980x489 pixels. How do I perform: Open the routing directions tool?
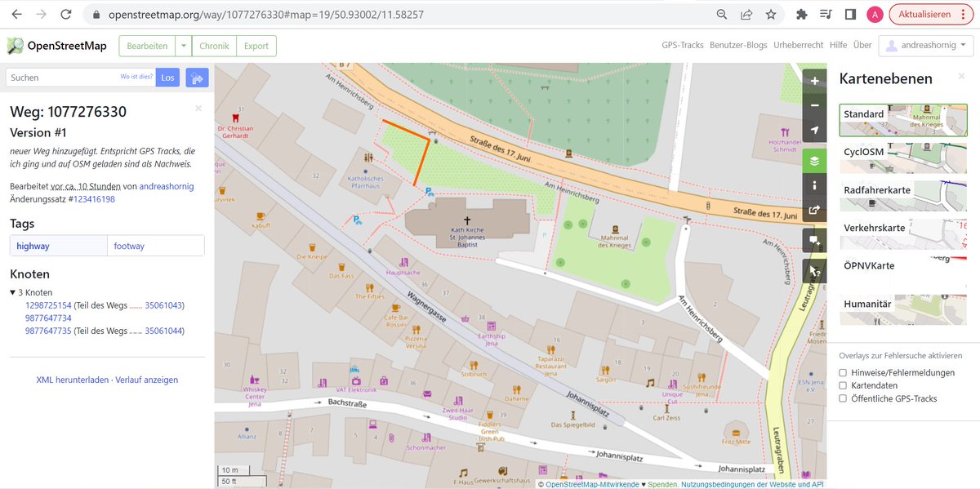point(196,77)
